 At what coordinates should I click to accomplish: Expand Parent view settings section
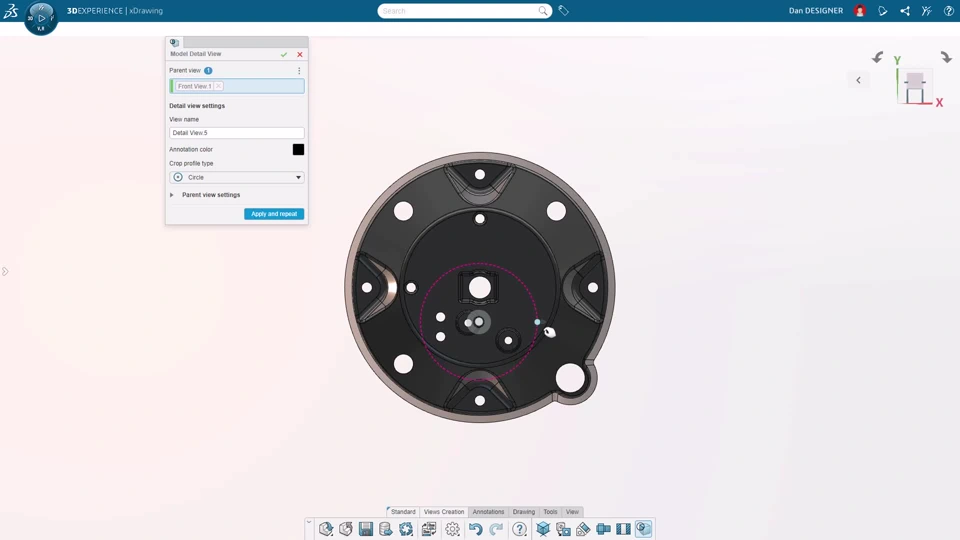171,195
